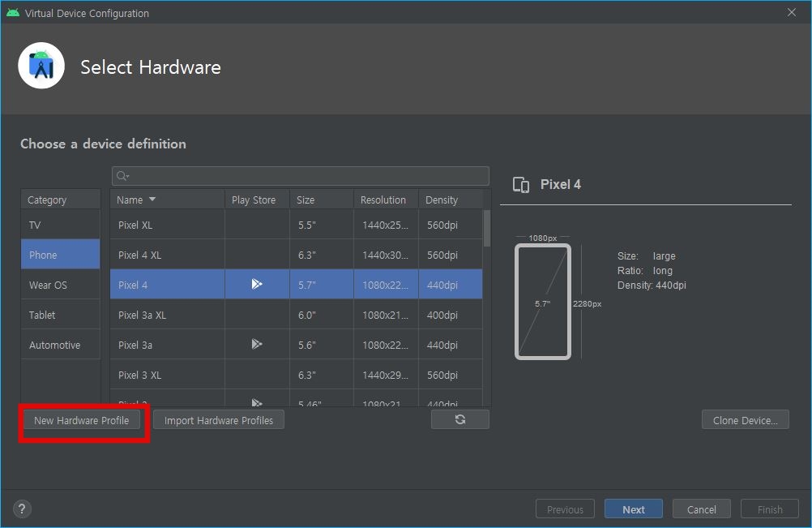Select the Pixel XL device row

click(x=297, y=225)
